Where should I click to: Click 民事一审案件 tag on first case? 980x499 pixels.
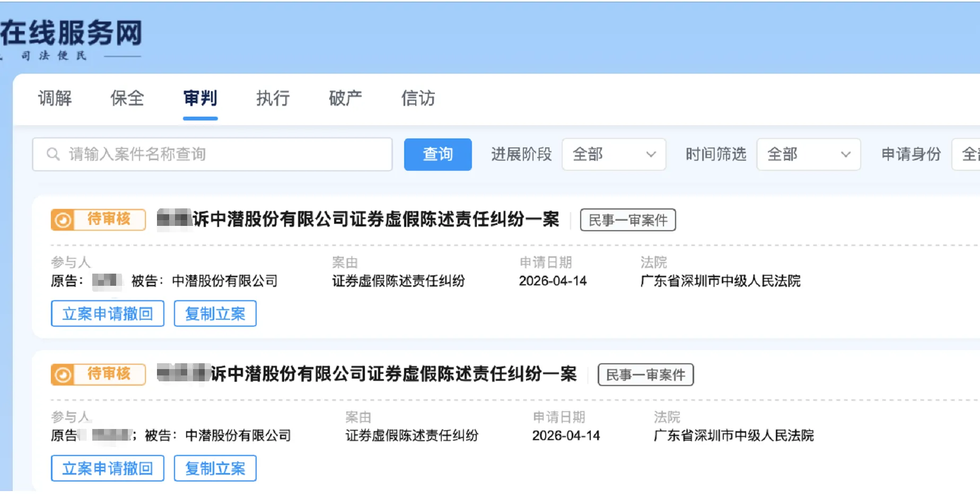pyautogui.click(x=628, y=220)
